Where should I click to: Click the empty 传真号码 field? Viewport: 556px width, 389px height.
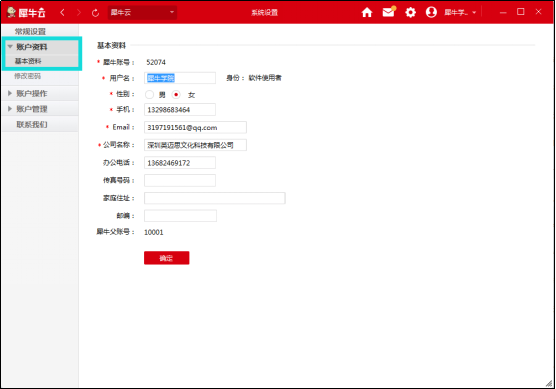point(180,180)
